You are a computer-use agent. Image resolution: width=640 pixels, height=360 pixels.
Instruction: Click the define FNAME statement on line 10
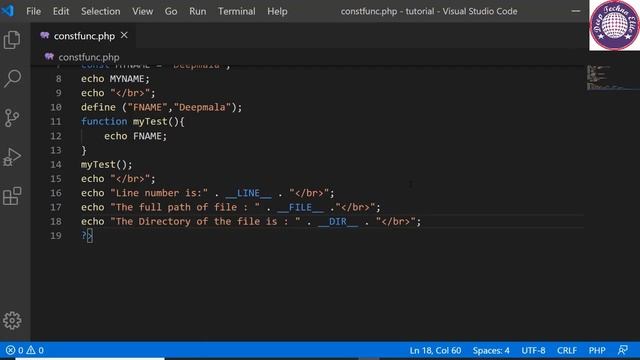[x=161, y=107]
